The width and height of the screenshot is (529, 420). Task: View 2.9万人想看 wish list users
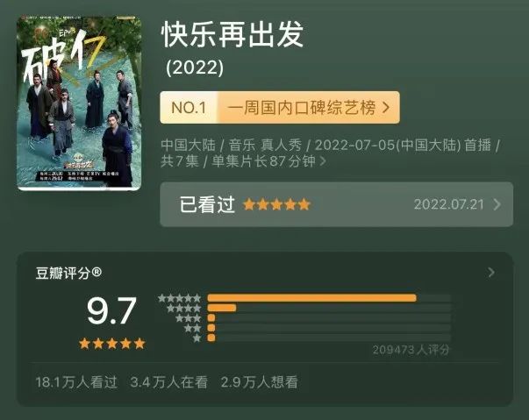pos(260,382)
